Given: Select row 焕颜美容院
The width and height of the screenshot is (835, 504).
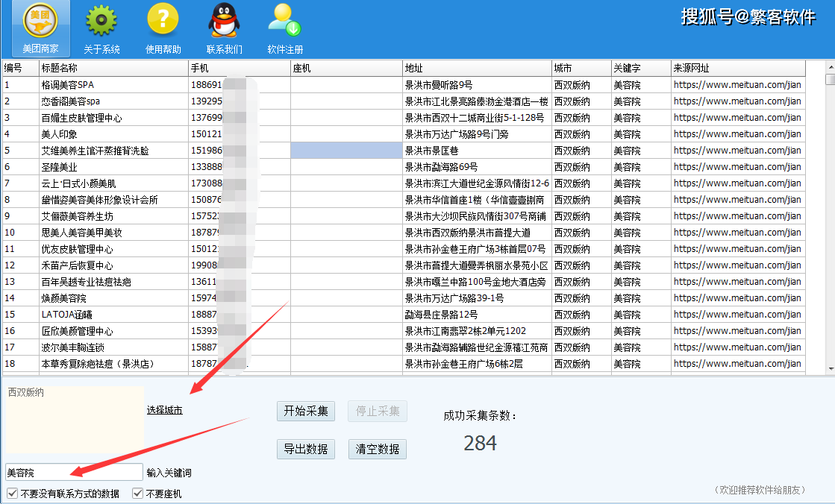Looking at the screenshot, I should (x=404, y=298).
